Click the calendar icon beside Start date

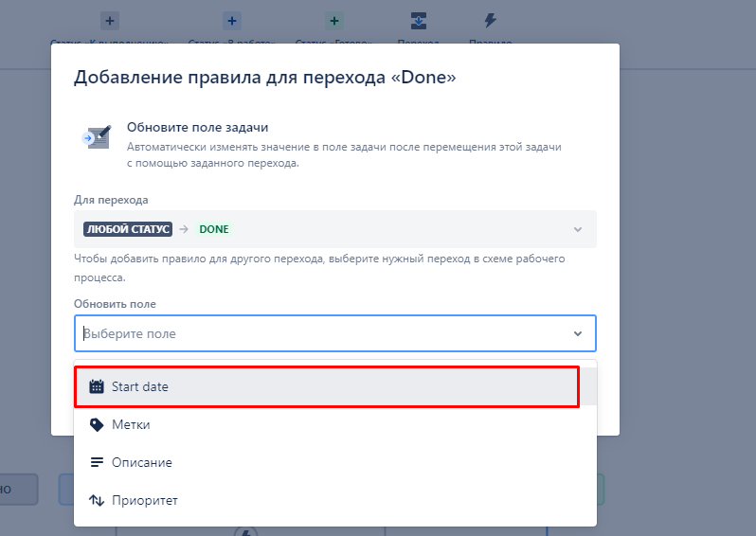click(97, 386)
